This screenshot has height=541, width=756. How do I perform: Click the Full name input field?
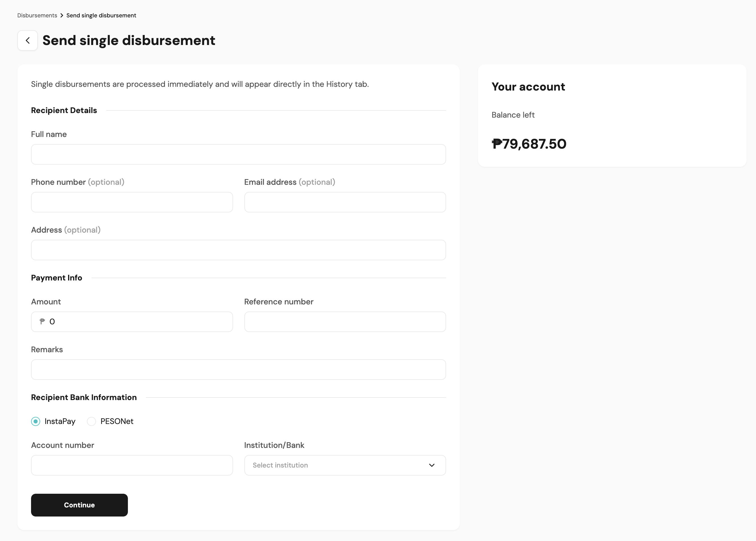point(238,154)
